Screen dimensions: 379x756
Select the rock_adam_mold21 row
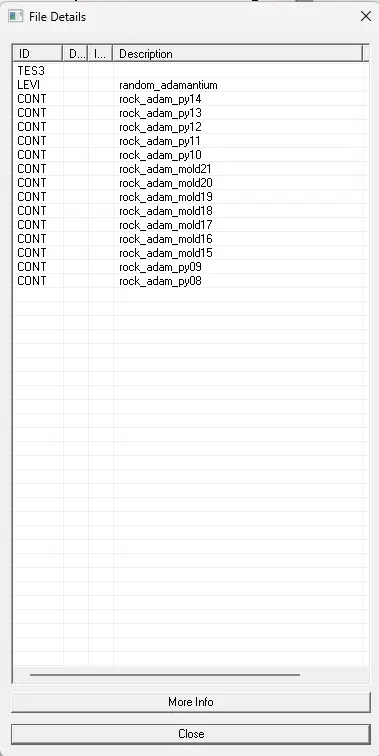(190, 169)
